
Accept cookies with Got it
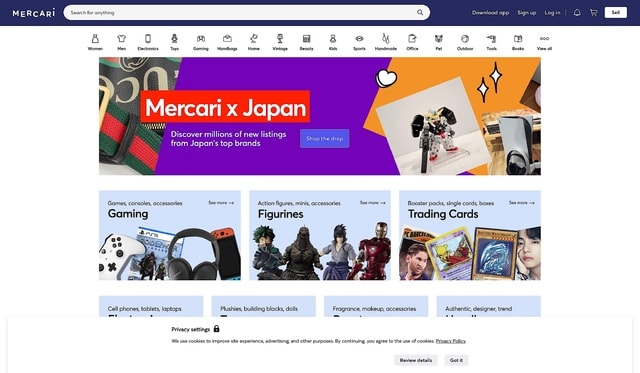point(456,360)
